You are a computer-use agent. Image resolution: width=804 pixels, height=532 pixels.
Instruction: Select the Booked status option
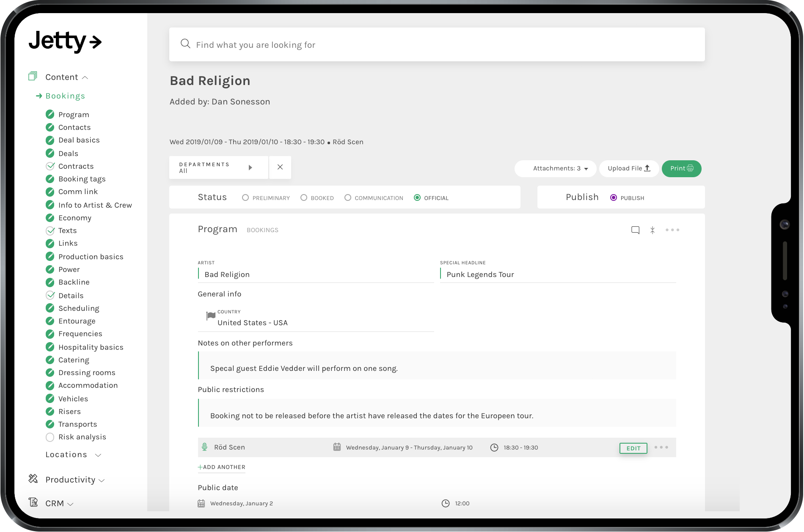[x=304, y=198]
